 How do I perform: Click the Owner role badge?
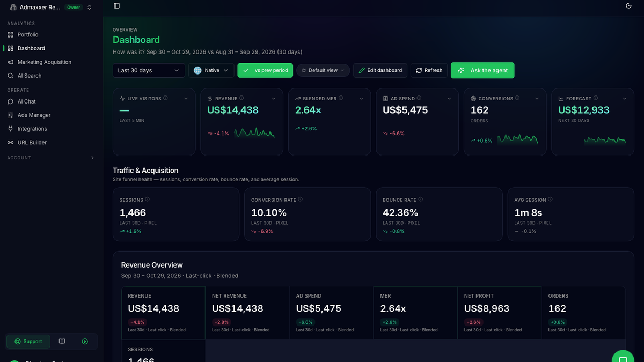pos(73,8)
